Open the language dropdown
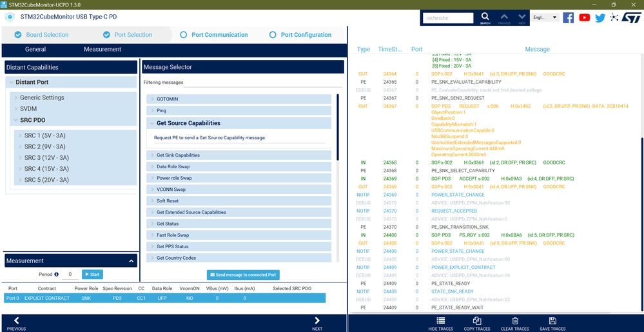The height and width of the screenshot is (332, 644). 545,17
